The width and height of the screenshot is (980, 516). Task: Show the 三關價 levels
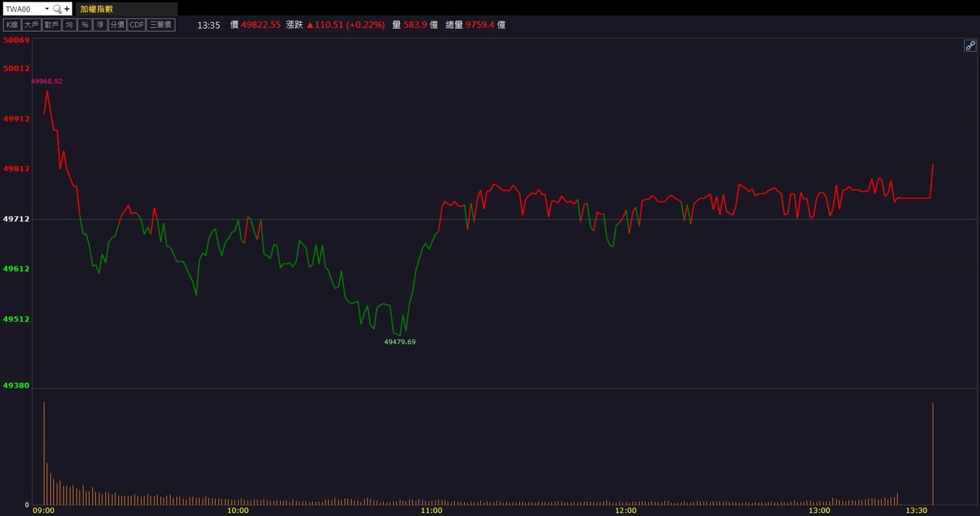coord(160,24)
